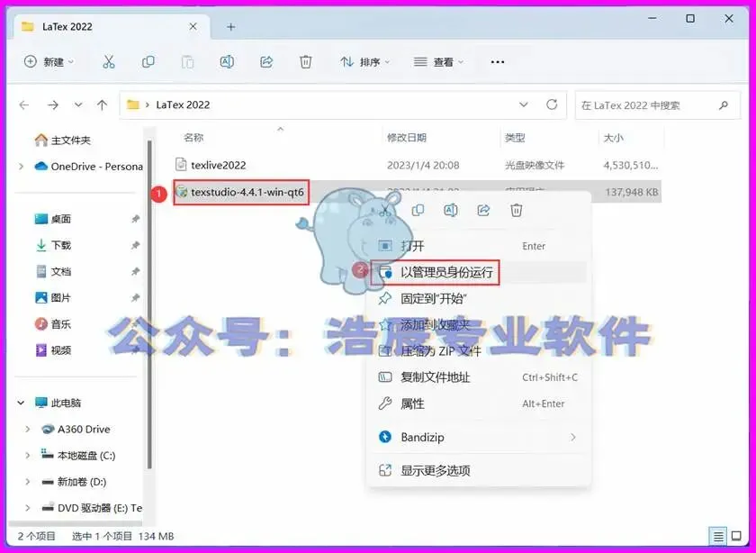Expand the DVD 驱动器 (E:) node
This screenshot has height=553, width=756.
click(28, 508)
